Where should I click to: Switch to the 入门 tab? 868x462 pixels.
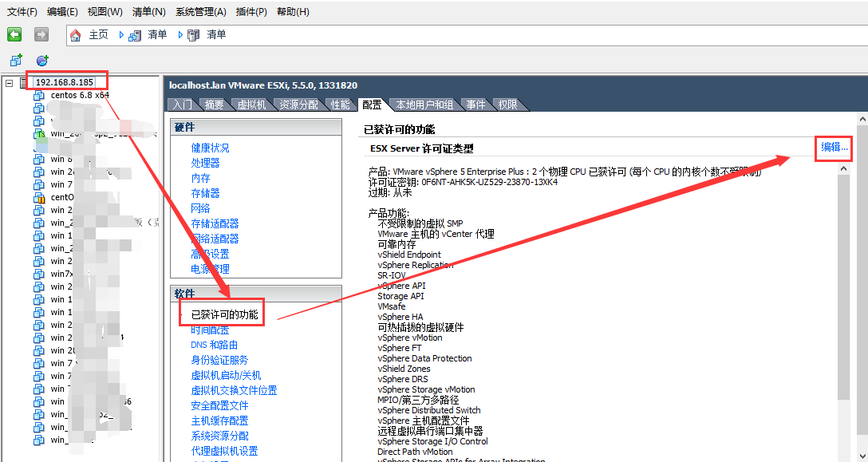(182, 105)
